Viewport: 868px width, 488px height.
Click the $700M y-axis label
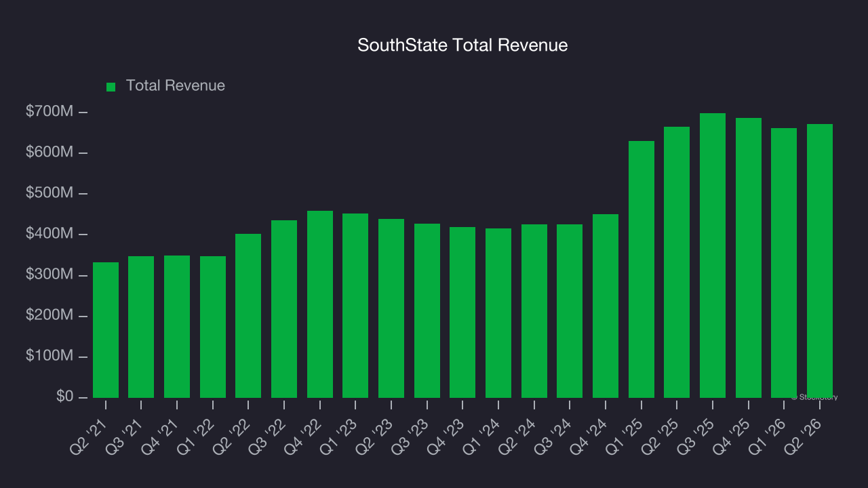point(49,112)
